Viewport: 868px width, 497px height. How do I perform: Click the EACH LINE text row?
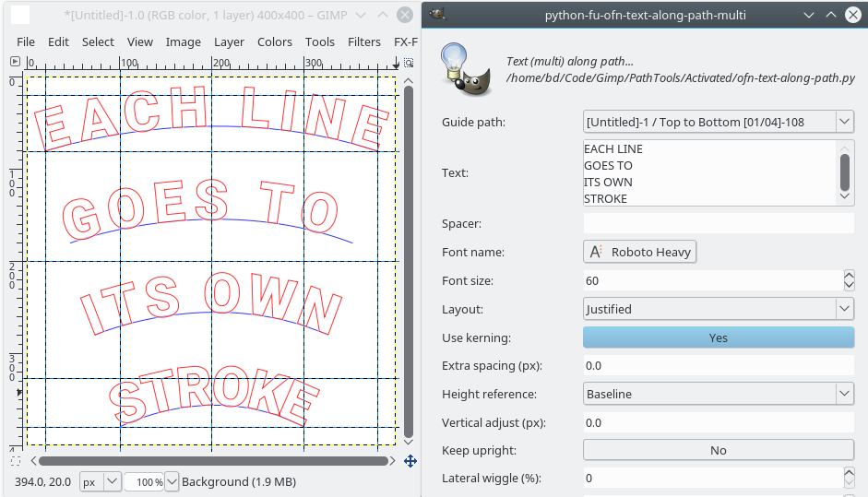point(612,148)
